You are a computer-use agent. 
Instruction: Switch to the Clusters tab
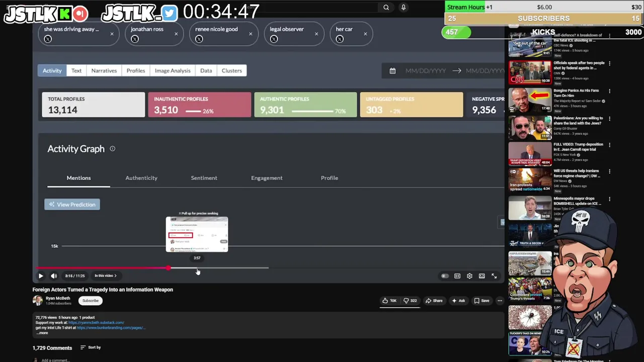pos(232,70)
